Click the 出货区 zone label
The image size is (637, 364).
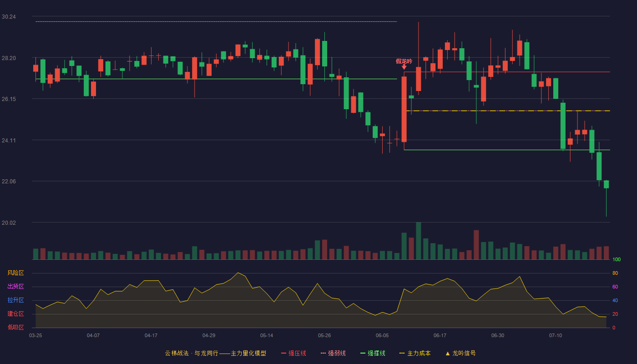(x=15, y=287)
